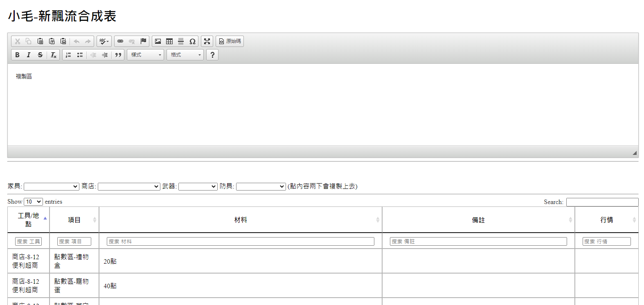Apply strikethrough formatting

40,55
